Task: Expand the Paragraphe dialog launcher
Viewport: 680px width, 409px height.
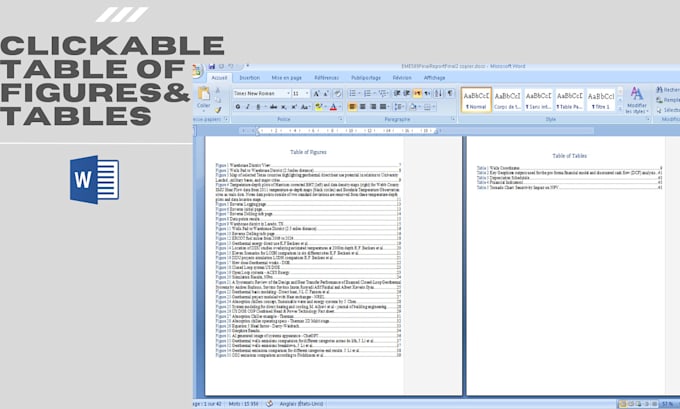Action: (453, 119)
